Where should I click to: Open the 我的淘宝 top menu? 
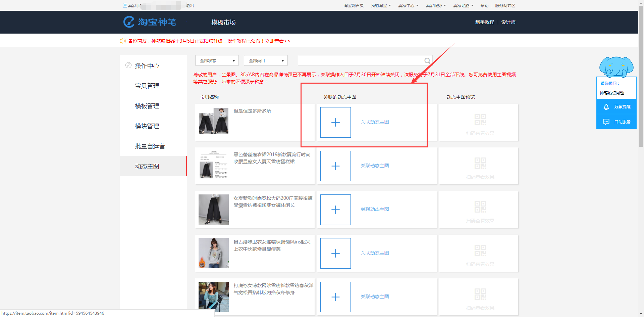(x=380, y=6)
